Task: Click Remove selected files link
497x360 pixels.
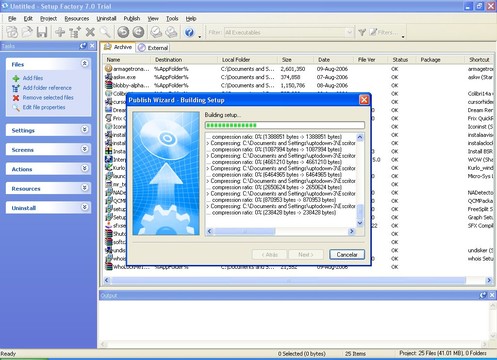Action: pyautogui.click(x=48, y=98)
